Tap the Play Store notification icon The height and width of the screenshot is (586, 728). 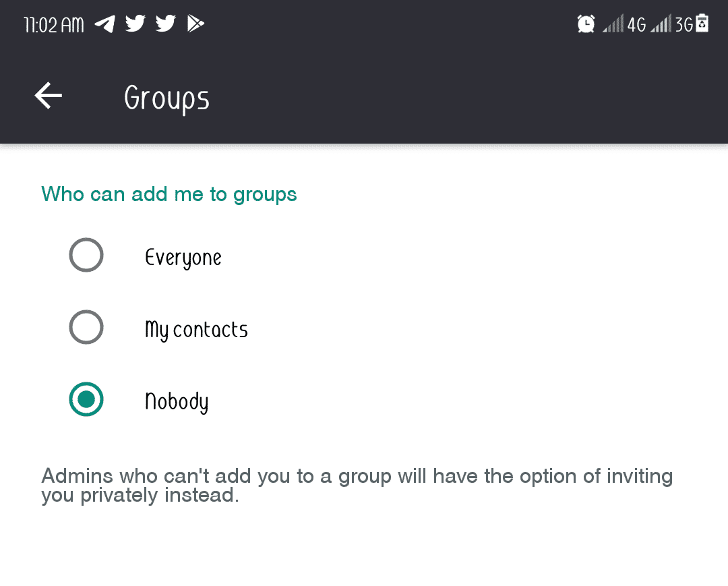pyautogui.click(x=195, y=24)
